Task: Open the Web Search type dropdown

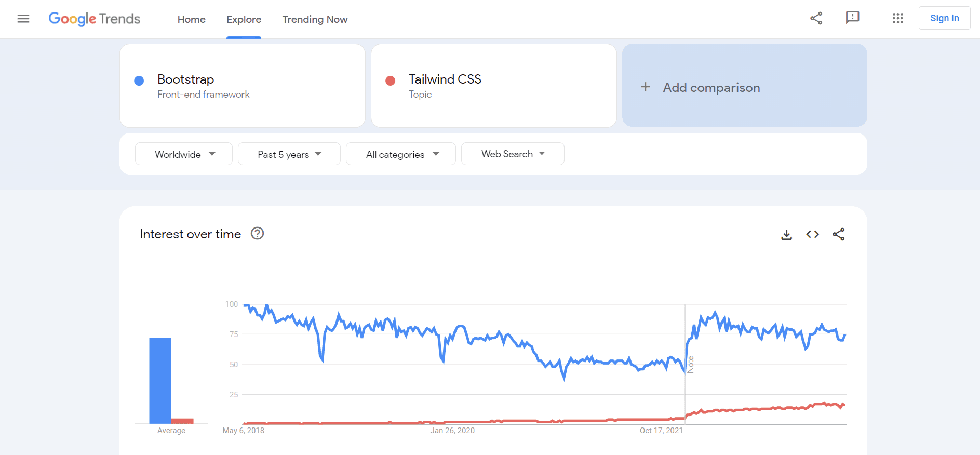Action: [512, 154]
